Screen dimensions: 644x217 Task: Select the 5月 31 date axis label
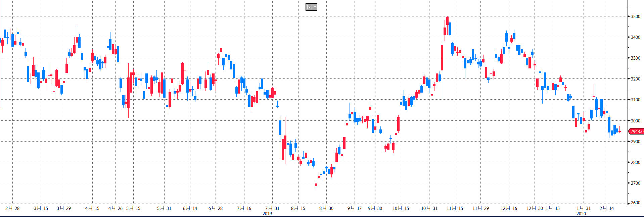164,208
